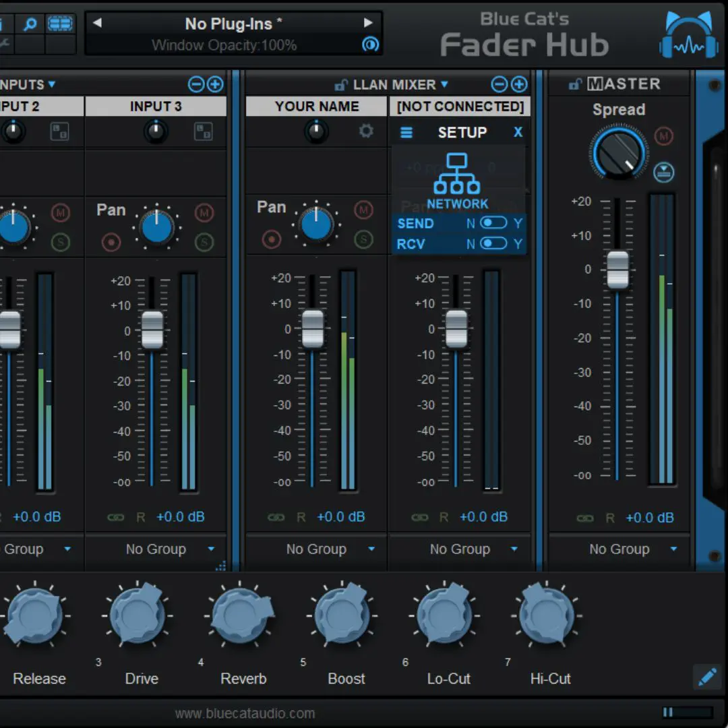Open the LLAN MIXER section dropdown

444,84
